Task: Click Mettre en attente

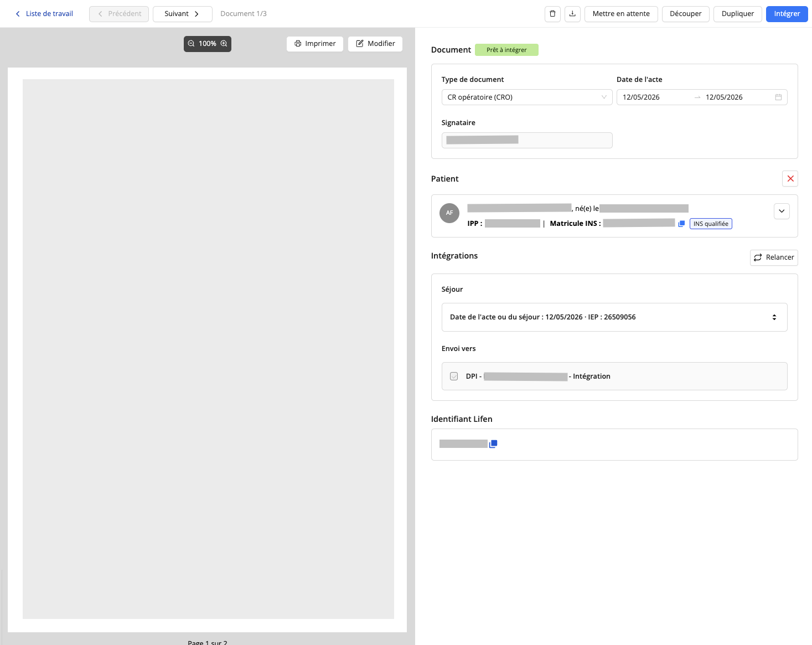Action: [x=621, y=14]
